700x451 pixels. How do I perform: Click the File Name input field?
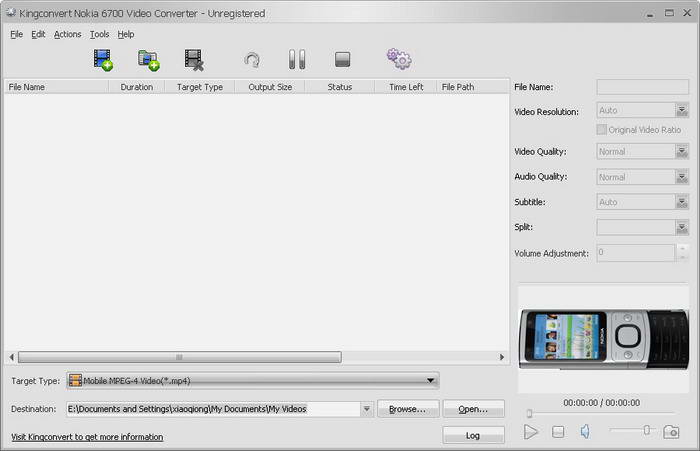(642, 87)
